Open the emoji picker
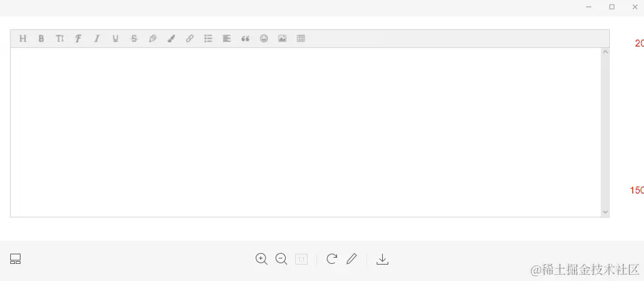The width and height of the screenshot is (644, 281). tap(264, 38)
